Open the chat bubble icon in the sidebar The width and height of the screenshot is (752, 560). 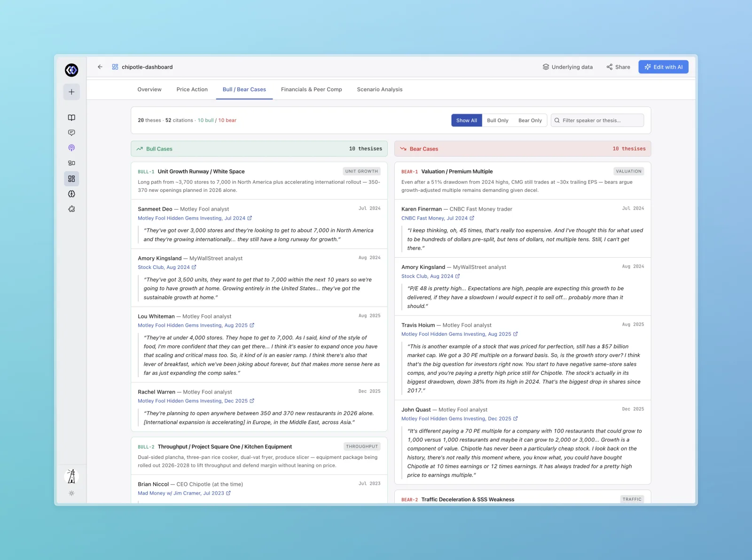(71, 133)
